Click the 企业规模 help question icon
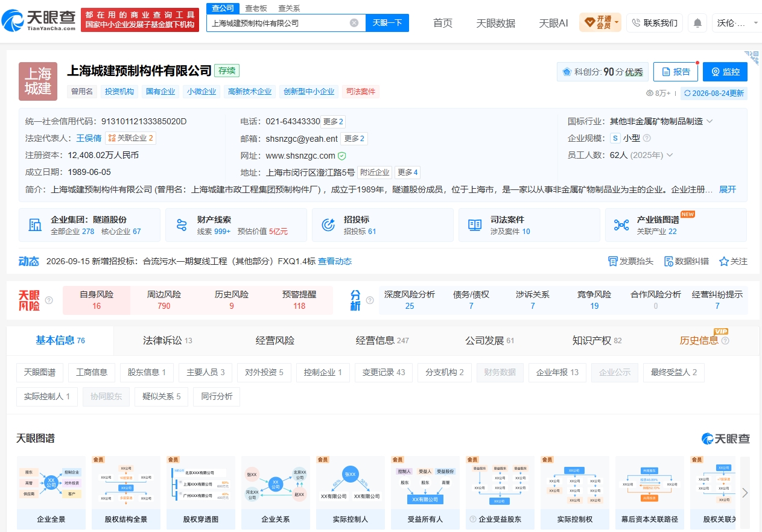762x532 pixels. click(x=647, y=138)
